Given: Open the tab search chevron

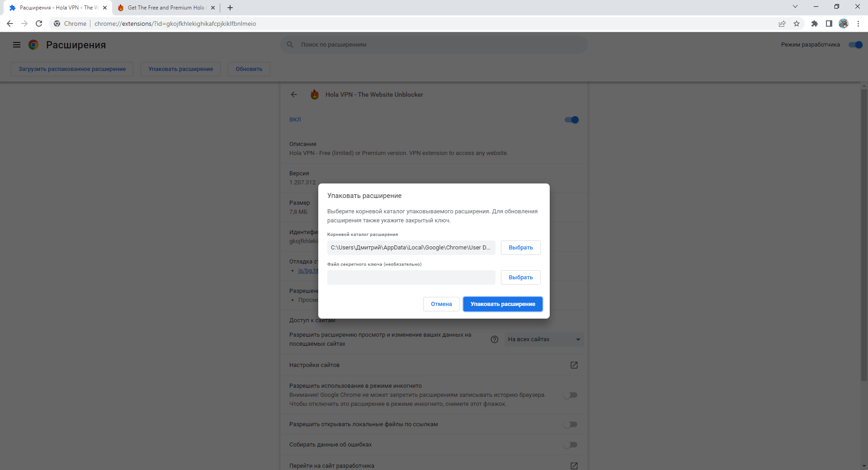Looking at the screenshot, I should (x=795, y=7).
